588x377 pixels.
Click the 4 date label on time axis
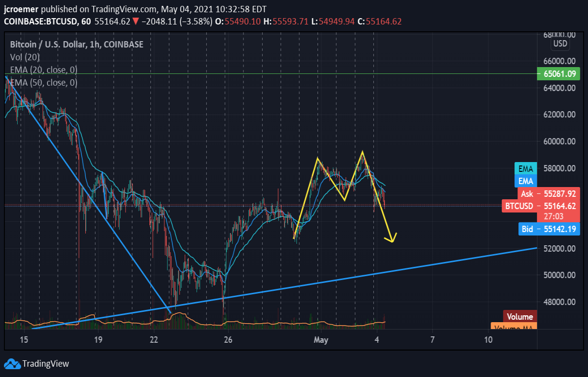[x=376, y=340]
